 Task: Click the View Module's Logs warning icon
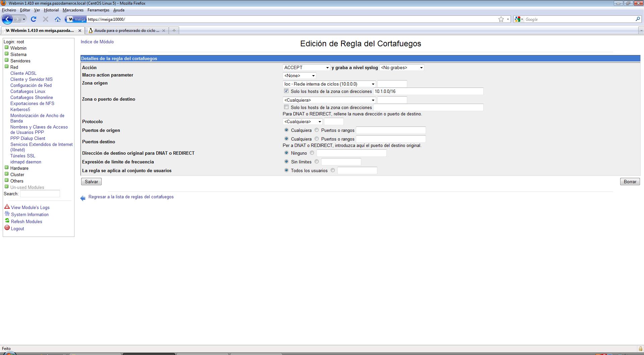(7, 207)
